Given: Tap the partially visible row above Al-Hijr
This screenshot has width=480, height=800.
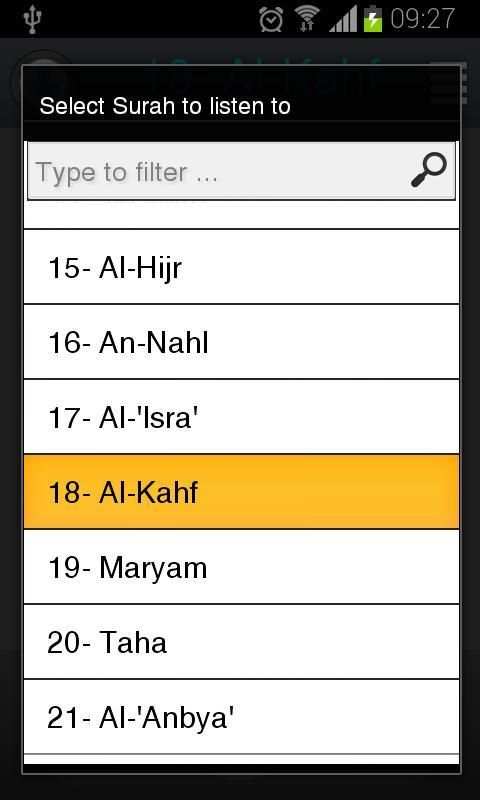Looking at the screenshot, I should coord(241,214).
